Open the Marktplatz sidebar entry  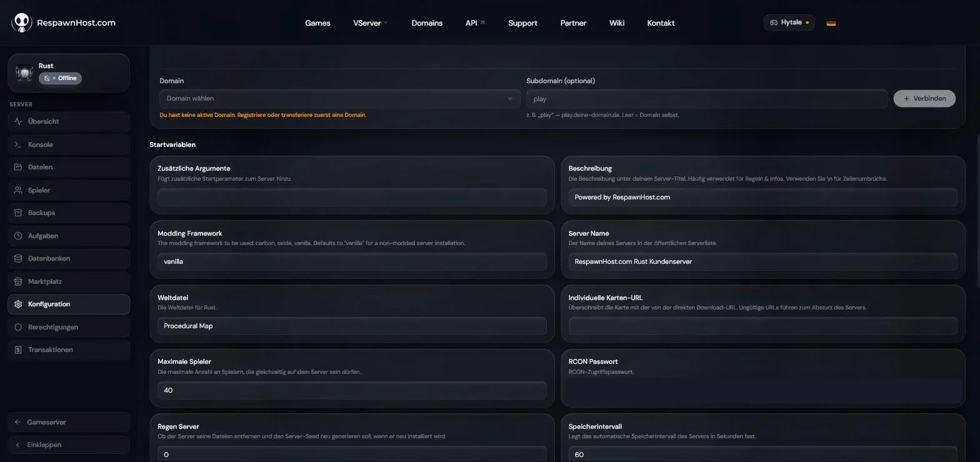[x=69, y=281]
